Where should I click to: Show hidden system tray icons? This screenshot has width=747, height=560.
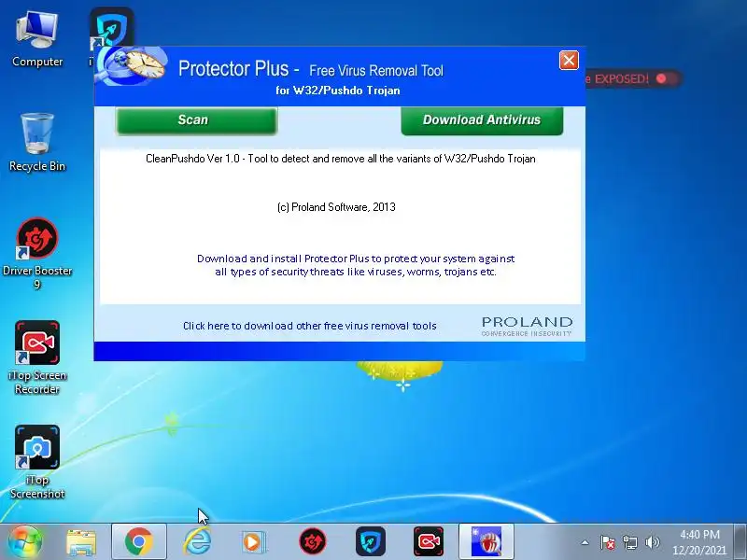[x=585, y=542]
